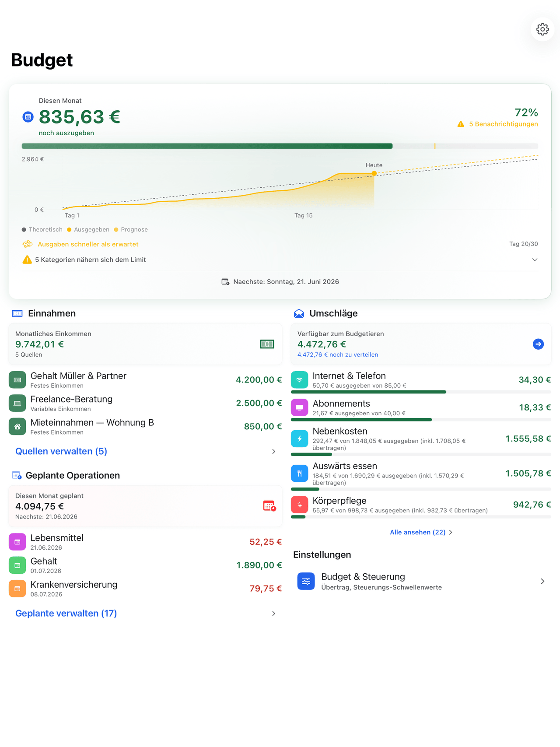Click the chevron on Budget & Steuerung row

(542, 581)
